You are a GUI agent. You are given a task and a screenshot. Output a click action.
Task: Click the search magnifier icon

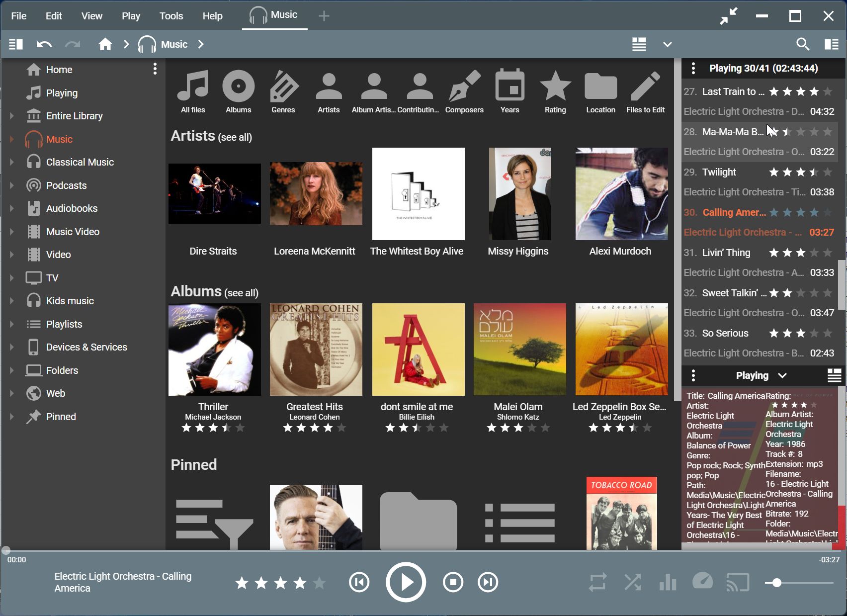(802, 44)
